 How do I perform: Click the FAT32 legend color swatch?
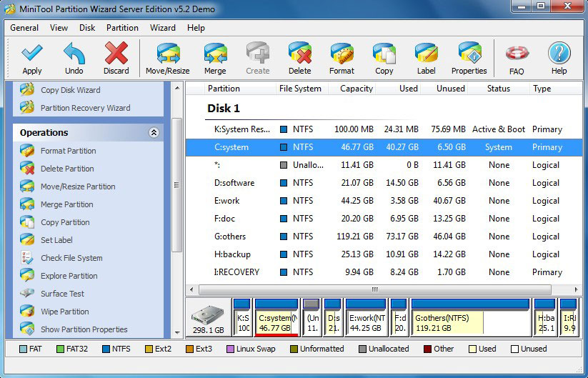(60, 349)
